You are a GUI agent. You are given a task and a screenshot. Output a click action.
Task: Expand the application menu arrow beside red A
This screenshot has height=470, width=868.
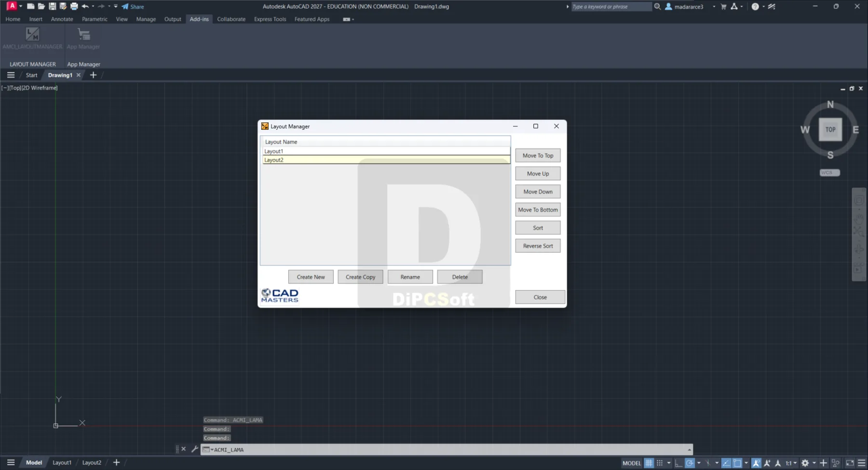[x=21, y=6]
